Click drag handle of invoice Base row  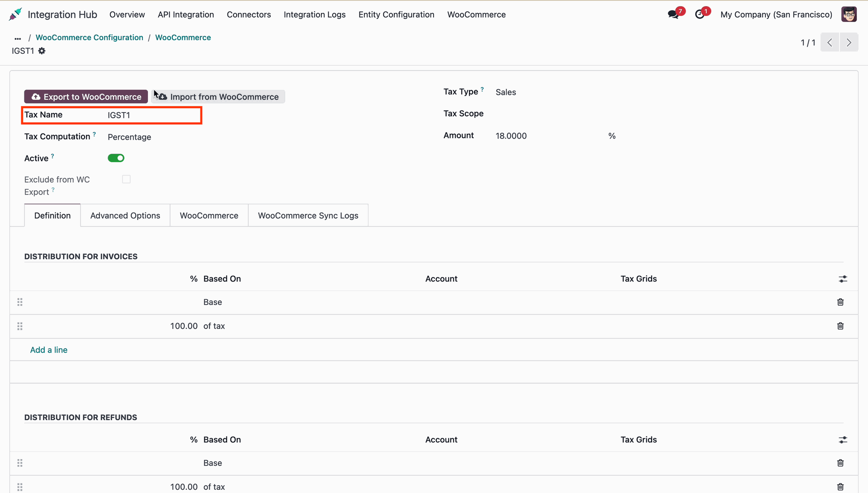pyautogui.click(x=20, y=302)
